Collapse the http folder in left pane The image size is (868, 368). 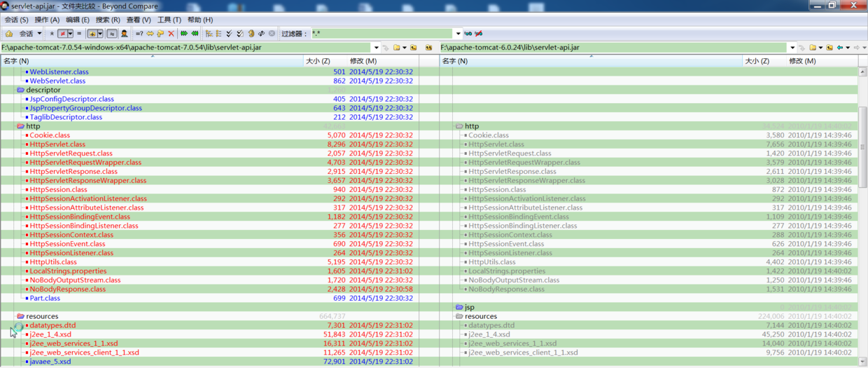tap(20, 126)
